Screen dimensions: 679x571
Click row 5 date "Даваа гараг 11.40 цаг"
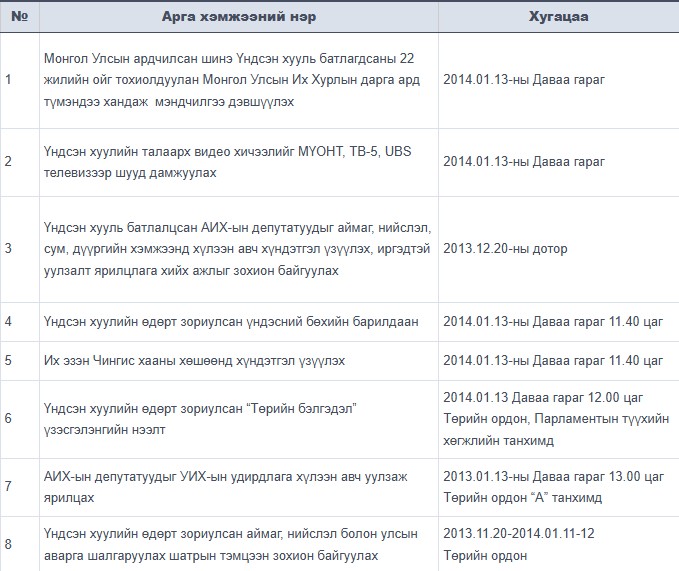(598, 361)
